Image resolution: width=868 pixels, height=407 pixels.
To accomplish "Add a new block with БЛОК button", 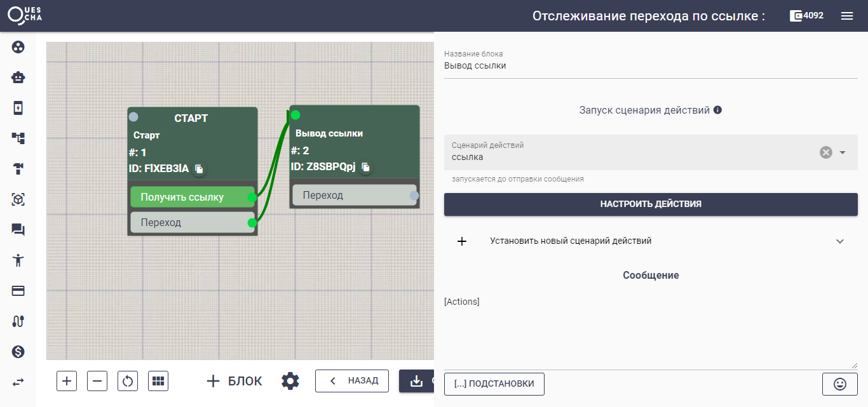I will coord(233,380).
